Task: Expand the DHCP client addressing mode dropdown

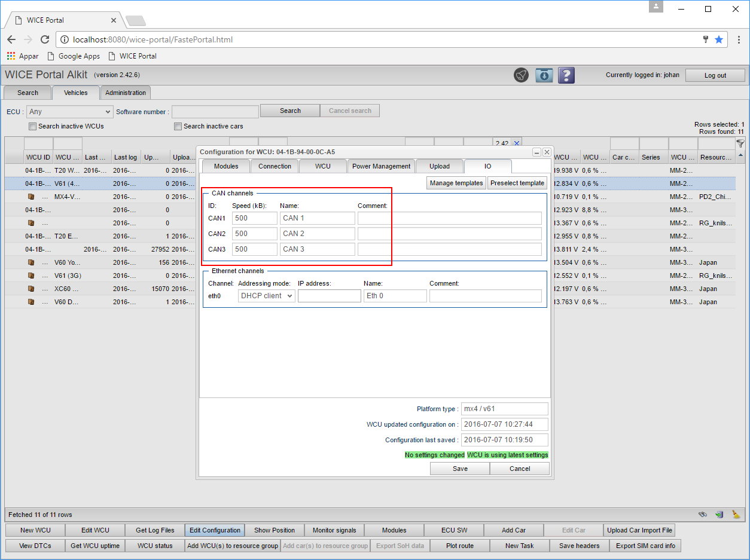Action: [266, 296]
